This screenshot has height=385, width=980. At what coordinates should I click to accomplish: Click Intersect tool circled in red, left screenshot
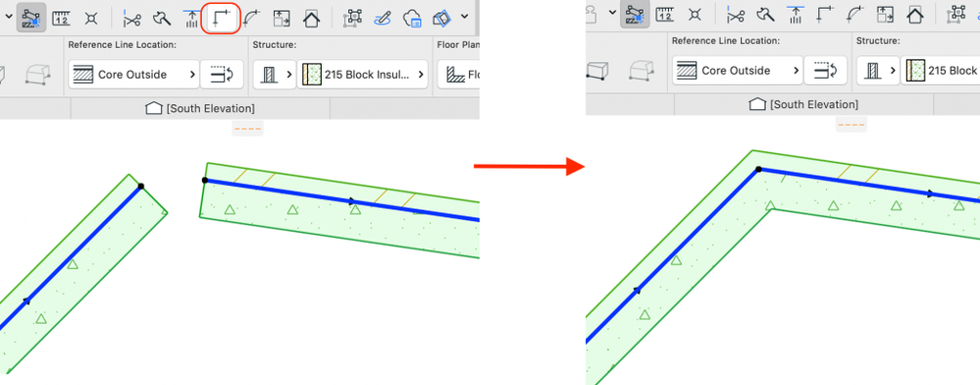[x=222, y=18]
